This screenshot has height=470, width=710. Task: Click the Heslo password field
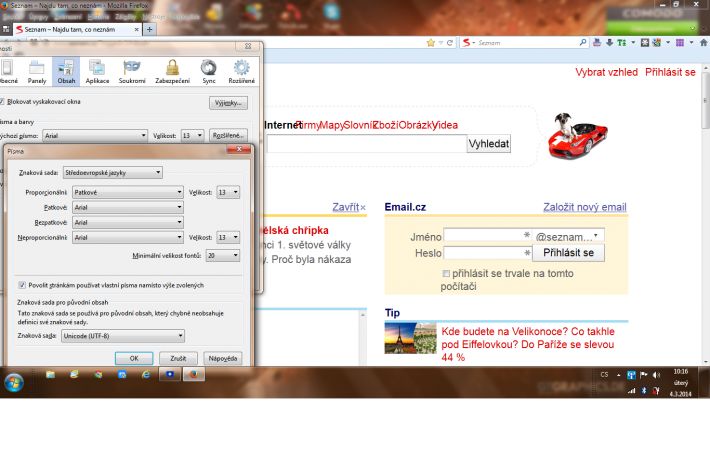488,253
